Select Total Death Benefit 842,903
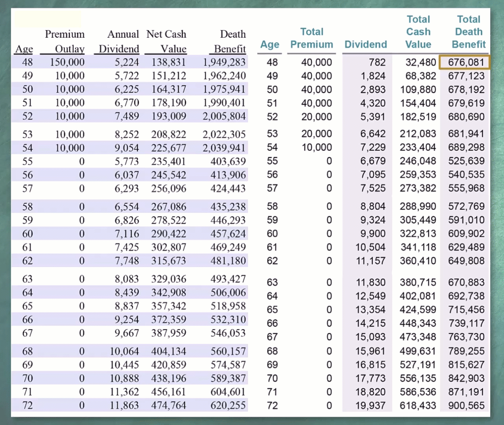This screenshot has height=425, width=504. [466, 379]
